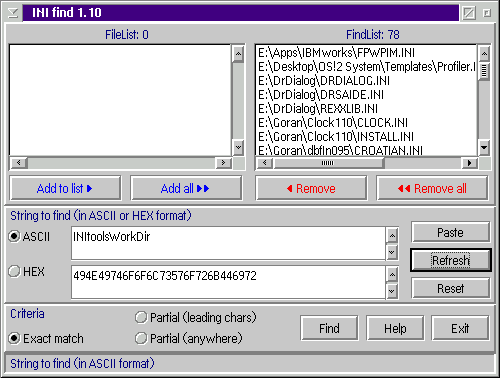Click the Reset button
The image size is (500, 378).
click(x=450, y=288)
